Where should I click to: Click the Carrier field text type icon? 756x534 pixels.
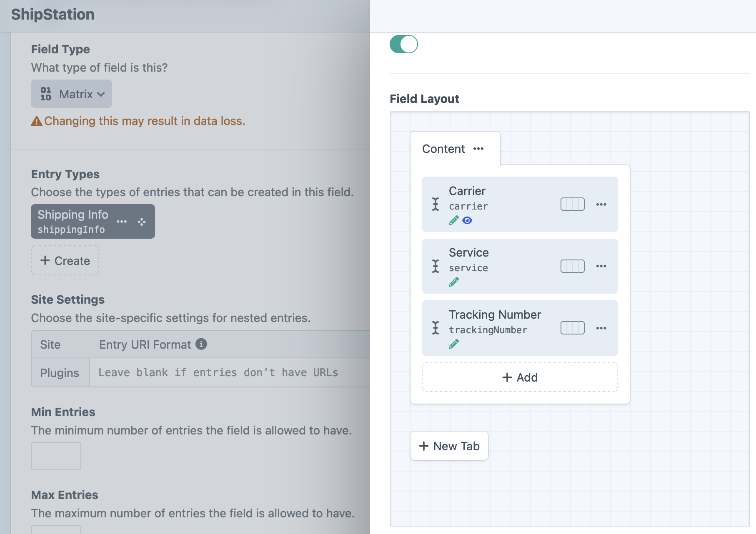click(x=436, y=204)
